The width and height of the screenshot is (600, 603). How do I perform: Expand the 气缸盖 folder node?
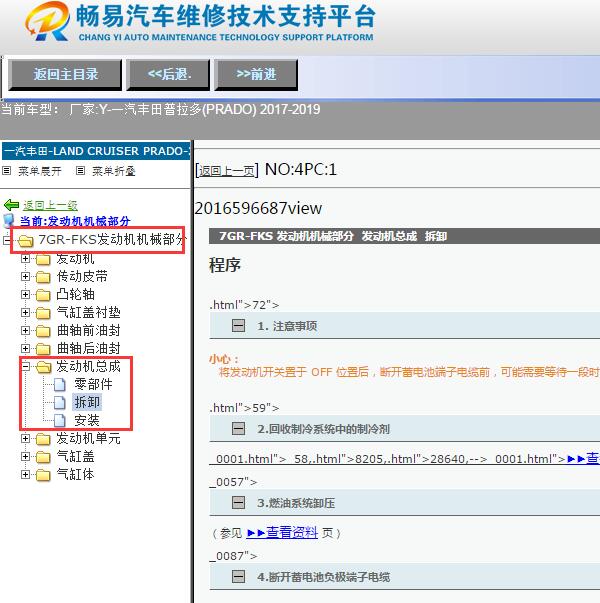coord(25,456)
